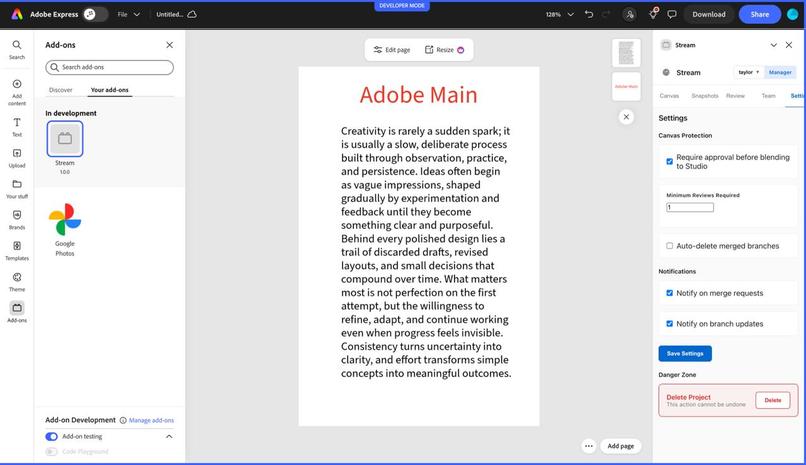Launch the Stream add-on in development
806x465 pixels.
pos(65,139)
